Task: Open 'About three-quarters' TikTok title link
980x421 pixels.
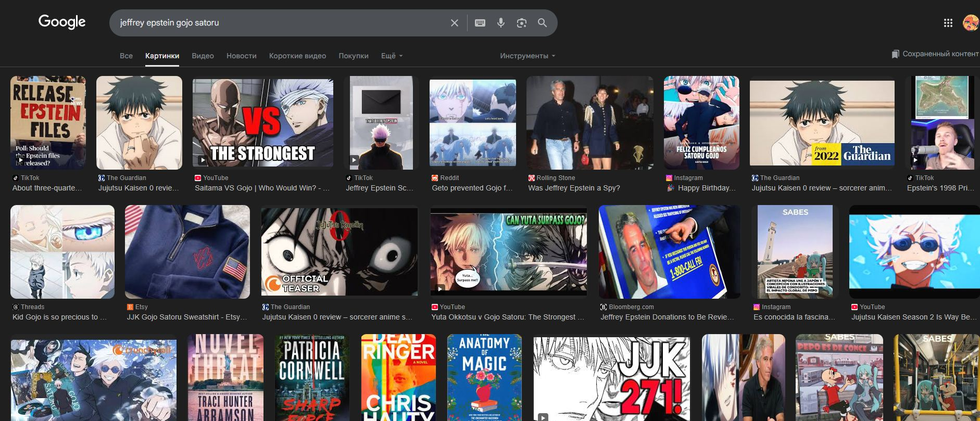Action: pos(47,188)
